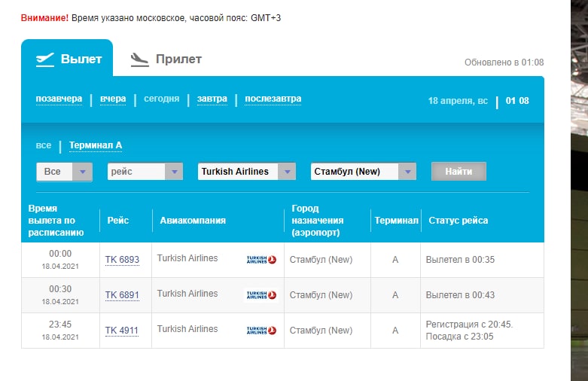Viewport: 588px width, 381px height.
Task: Click the arrival airplane icon
Action: pyautogui.click(x=139, y=60)
